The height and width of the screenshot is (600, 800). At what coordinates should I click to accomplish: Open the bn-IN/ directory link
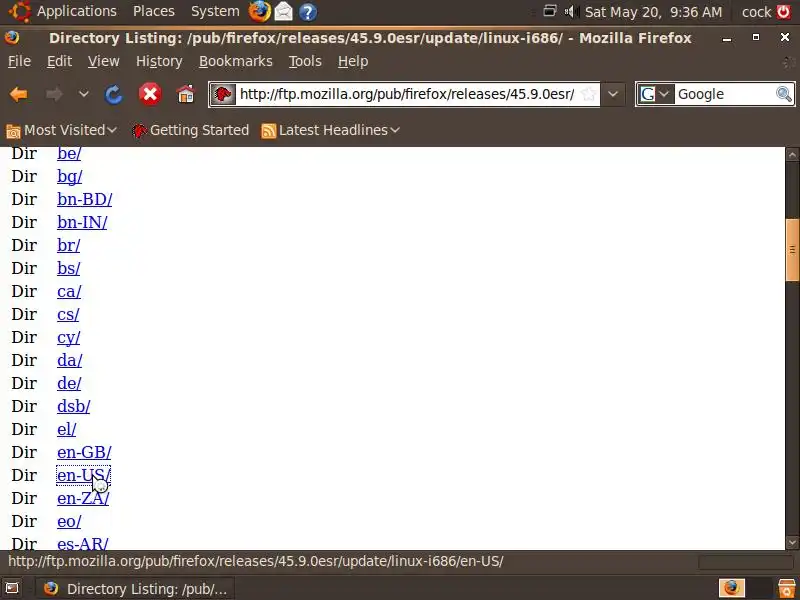pyautogui.click(x=82, y=222)
